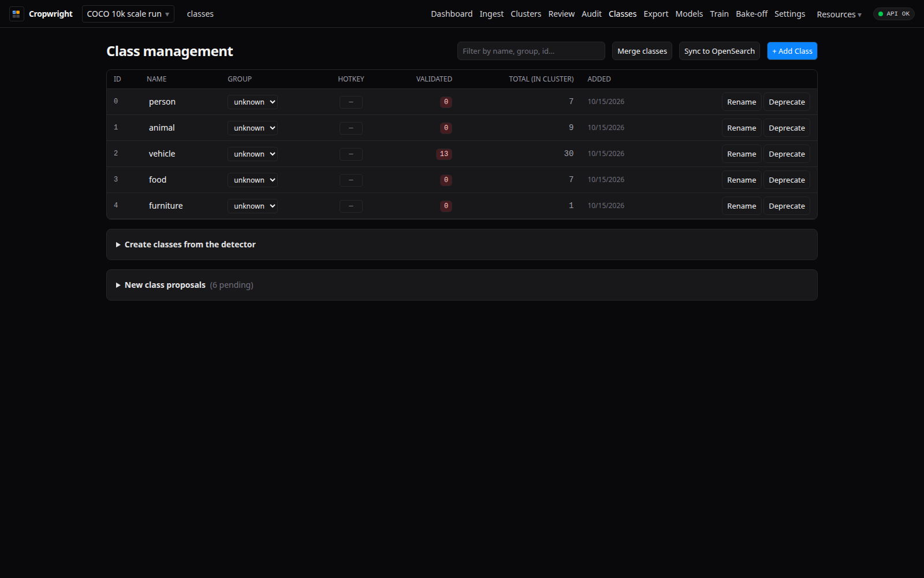
Task: Open the Bake-off page
Action: click(751, 14)
